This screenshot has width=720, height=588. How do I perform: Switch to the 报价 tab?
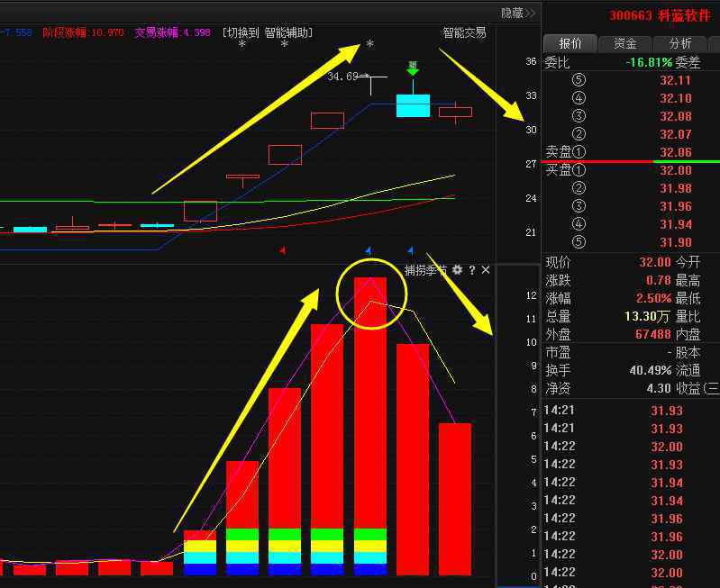click(x=570, y=43)
